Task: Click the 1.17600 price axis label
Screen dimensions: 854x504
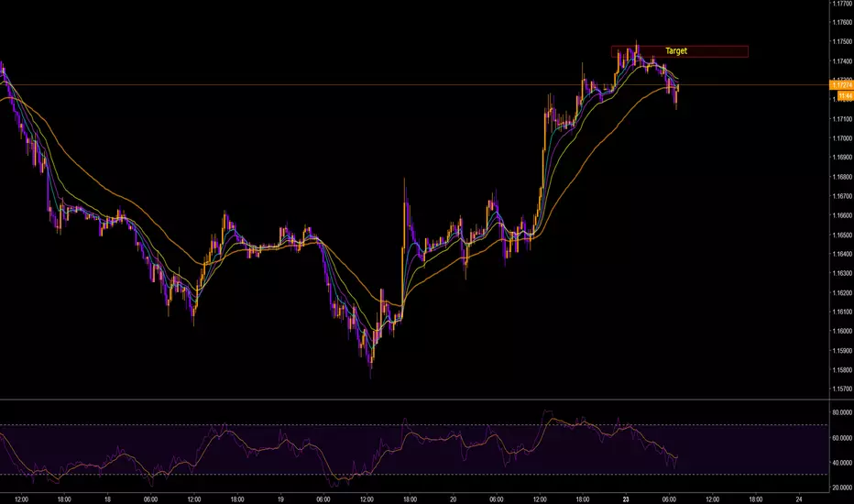Action: click(842, 22)
